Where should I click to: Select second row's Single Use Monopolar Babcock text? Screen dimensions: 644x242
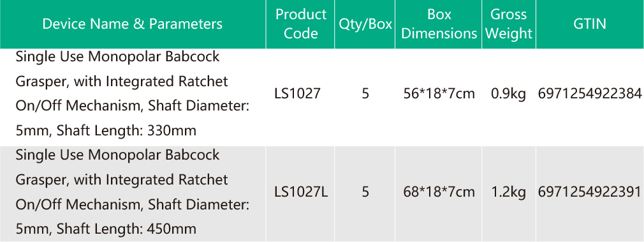point(118,155)
